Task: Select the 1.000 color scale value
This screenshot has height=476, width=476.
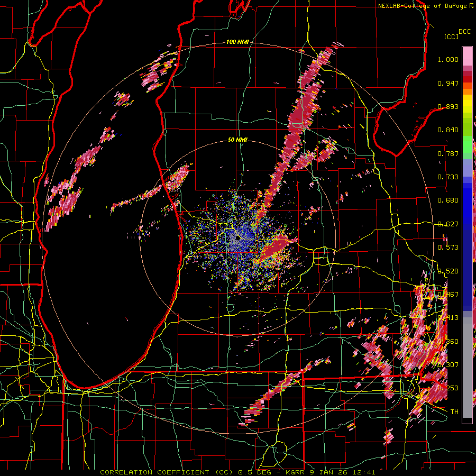Action: pos(448,59)
